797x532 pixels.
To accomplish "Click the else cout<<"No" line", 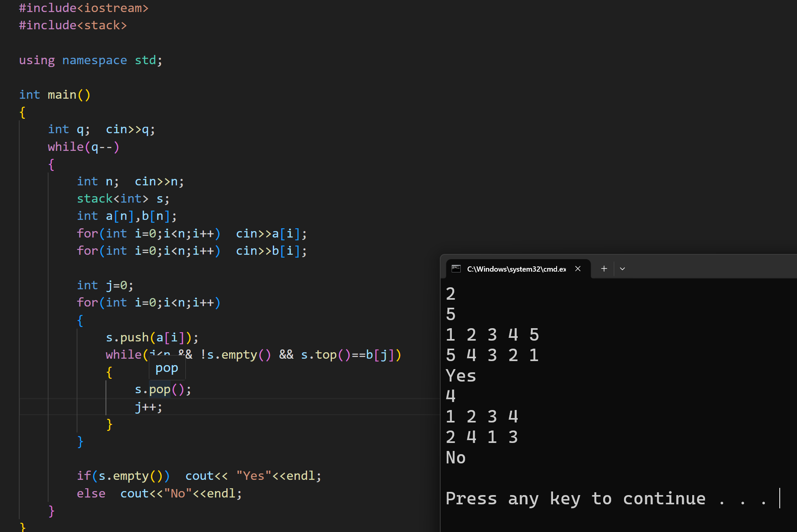I will click(x=159, y=493).
